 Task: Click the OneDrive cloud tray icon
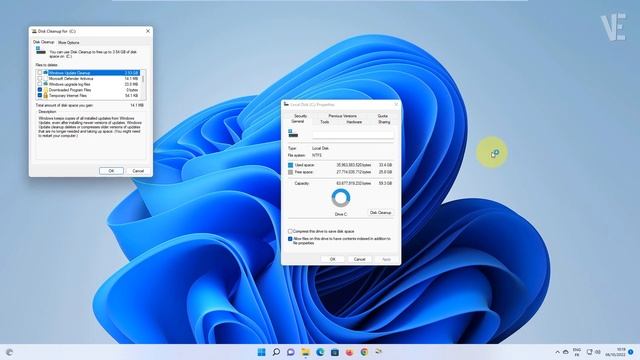[566, 352]
